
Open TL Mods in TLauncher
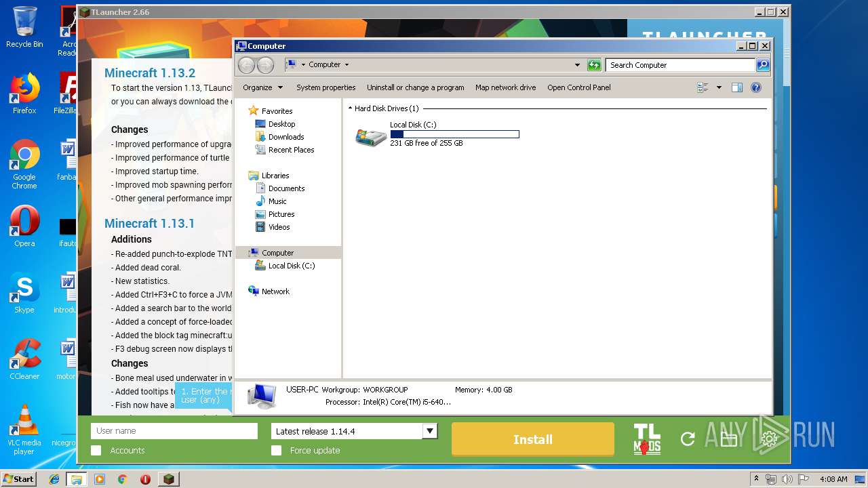coord(646,439)
